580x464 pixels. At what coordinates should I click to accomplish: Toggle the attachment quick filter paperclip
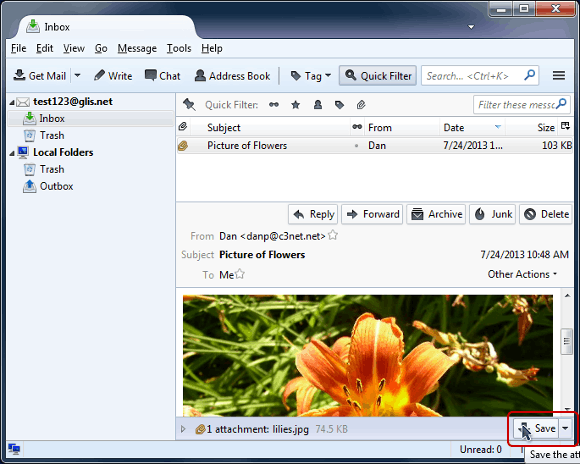361,105
